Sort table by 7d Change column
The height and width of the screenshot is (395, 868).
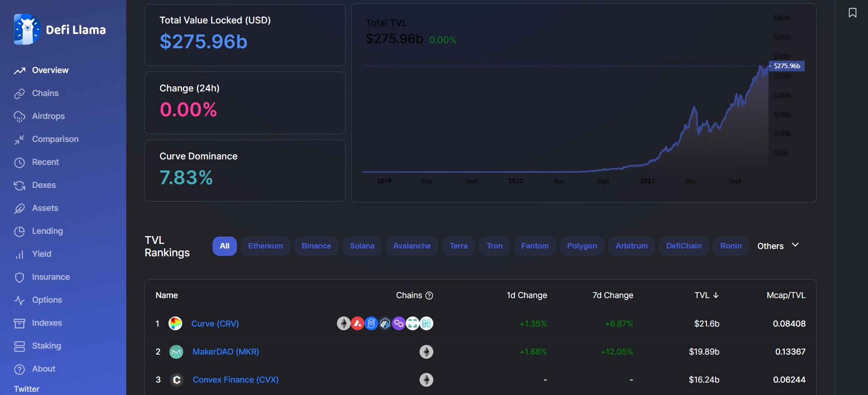tap(613, 295)
